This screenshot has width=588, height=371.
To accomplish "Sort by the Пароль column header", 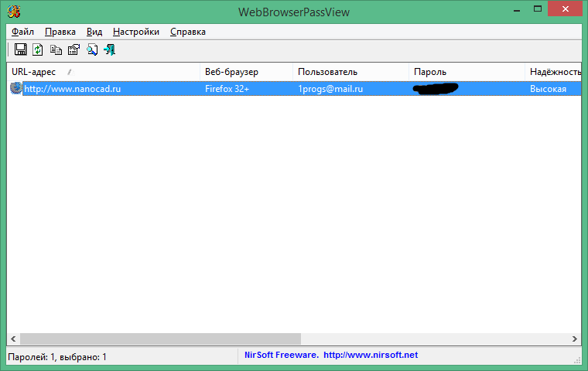I will click(x=467, y=72).
